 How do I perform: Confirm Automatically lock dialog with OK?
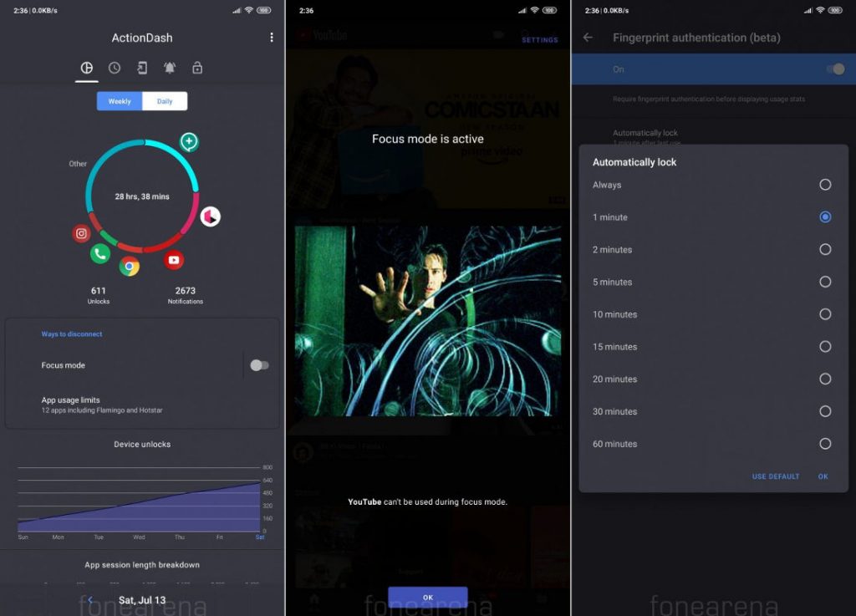pyautogui.click(x=823, y=476)
